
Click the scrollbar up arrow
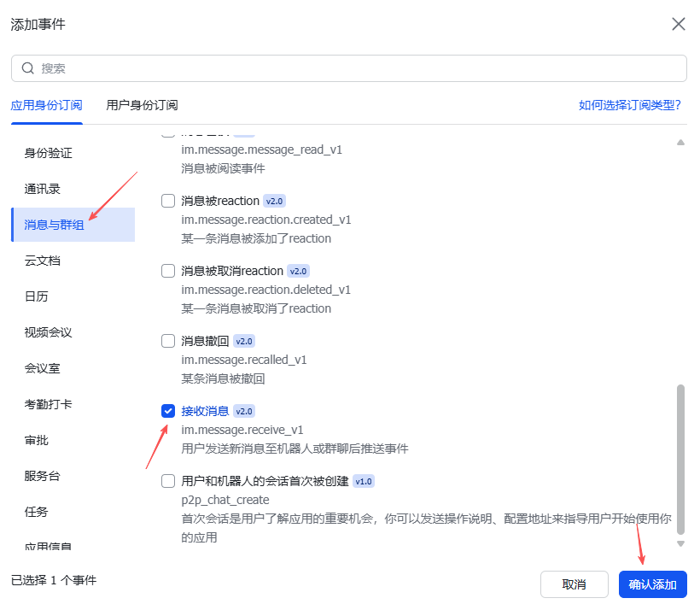point(680,143)
